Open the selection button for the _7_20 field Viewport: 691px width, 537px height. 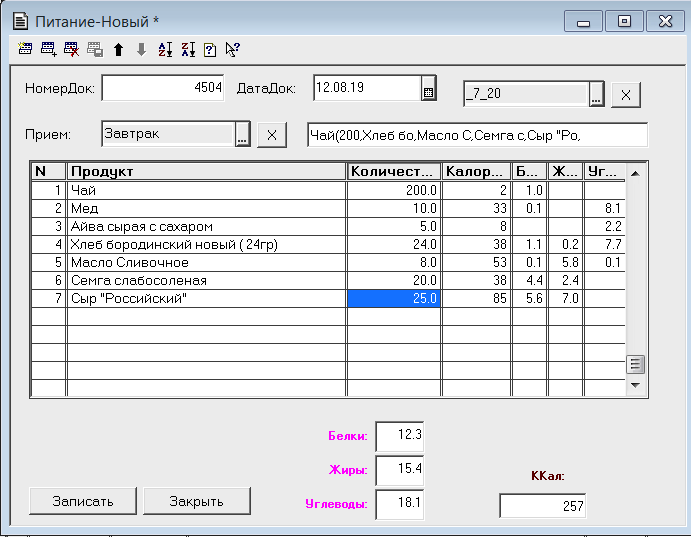point(596,95)
